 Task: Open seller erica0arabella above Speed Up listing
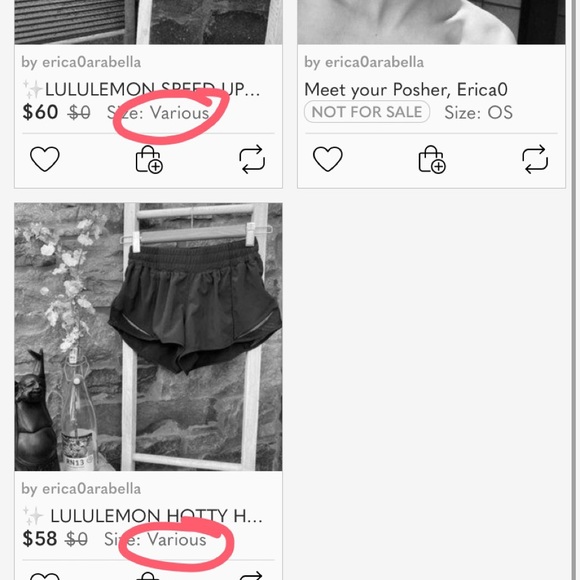coord(81,62)
